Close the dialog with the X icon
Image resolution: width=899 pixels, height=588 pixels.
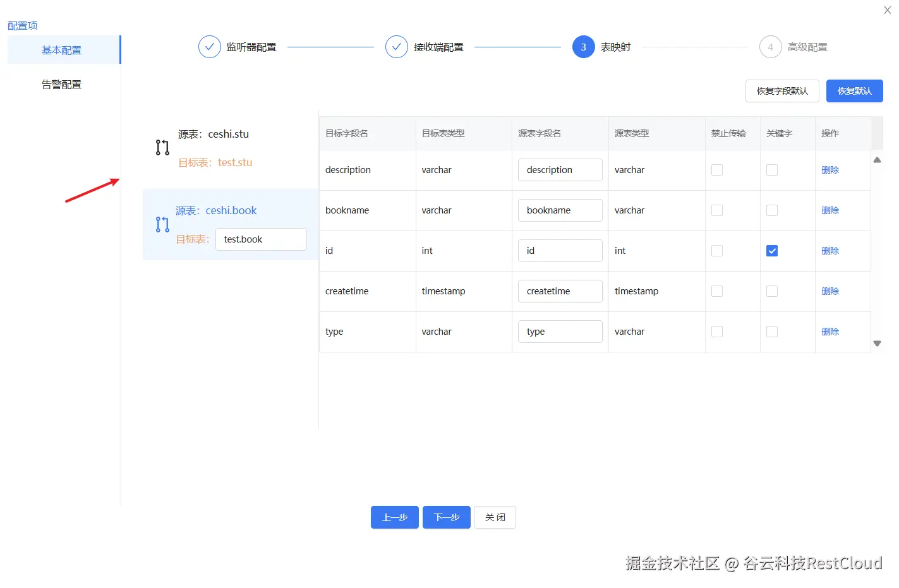coord(887,10)
